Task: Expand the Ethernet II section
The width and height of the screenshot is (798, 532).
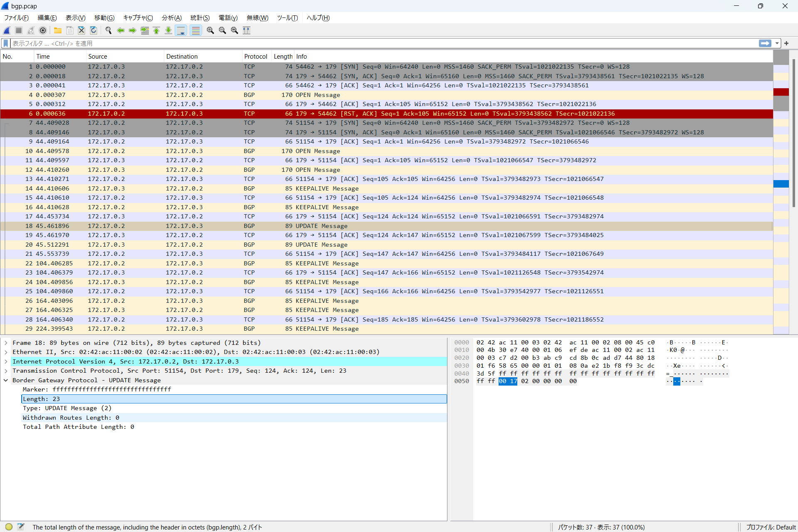Action: pyautogui.click(x=6, y=352)
